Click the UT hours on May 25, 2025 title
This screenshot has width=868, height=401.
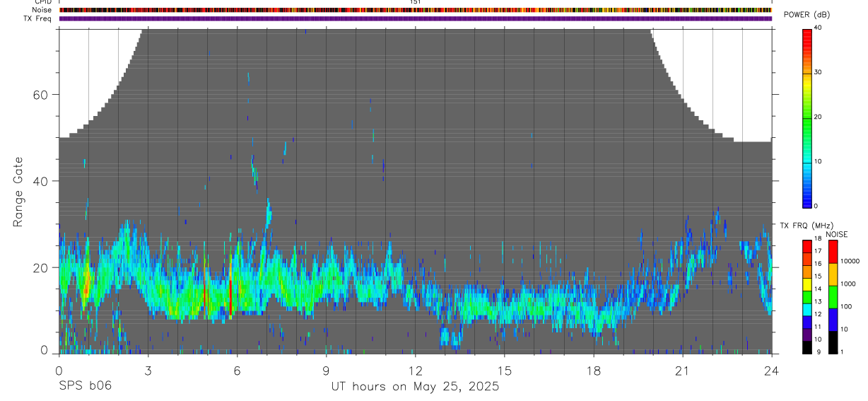pyautogui.click(x=416, y=387)
